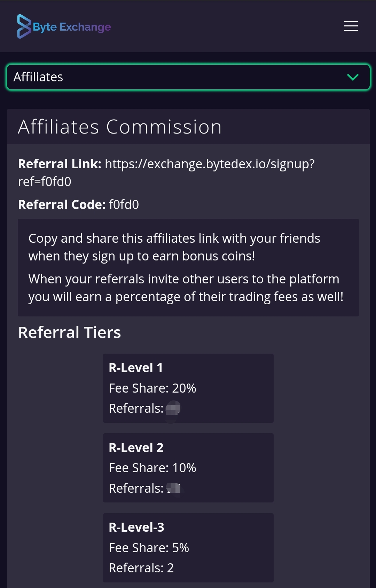
Task: Select the R-Level 1 tier card
Action: tap(188, 388)
